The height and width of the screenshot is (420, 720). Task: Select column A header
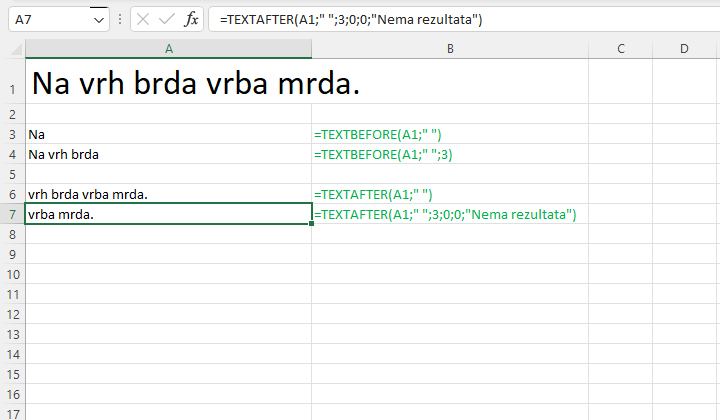tap(168, 49)
